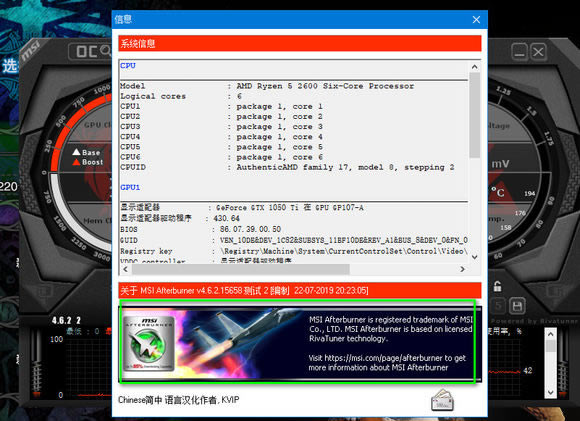Select the Registry key line
580x421 pixels.
(294, 251)
